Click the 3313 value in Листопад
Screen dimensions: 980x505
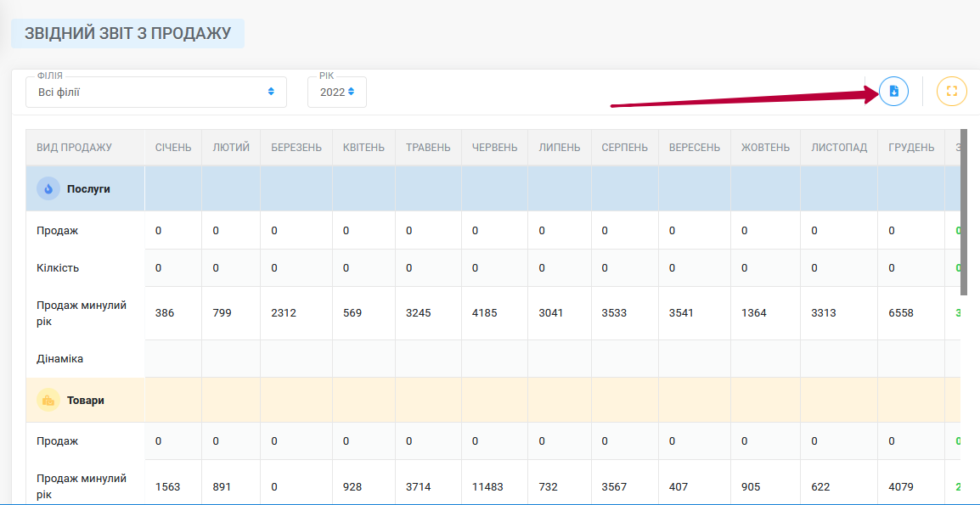point(824,313)
